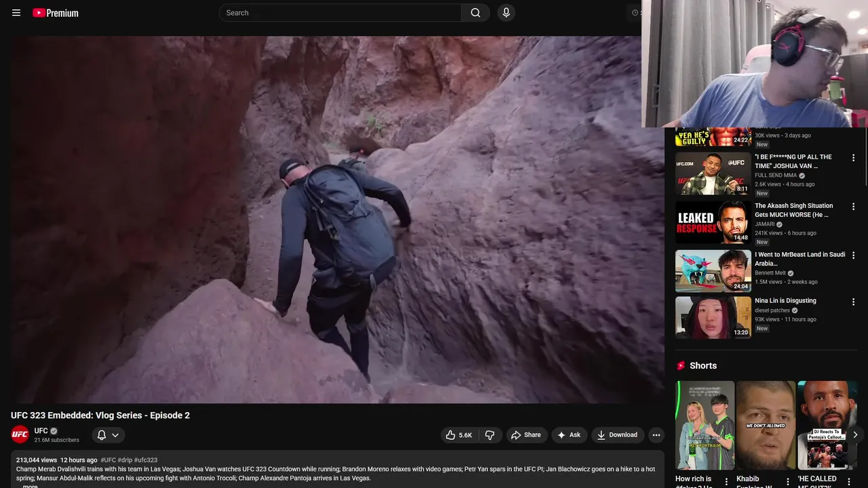The width and height of the screenshot is (868, 488).
Task: Open the Khabib Shorts thumbnail
Action: click(766, 425)
